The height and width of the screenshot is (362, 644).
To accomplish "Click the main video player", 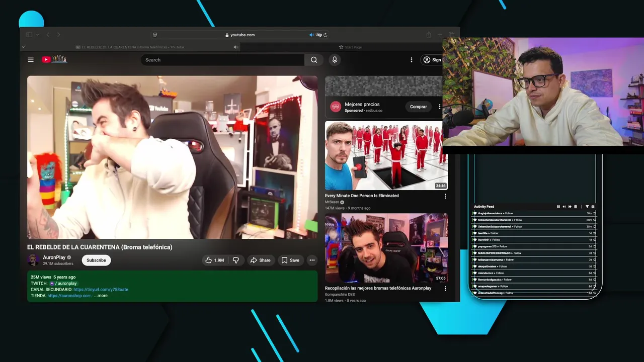I will tap(172, 157).
